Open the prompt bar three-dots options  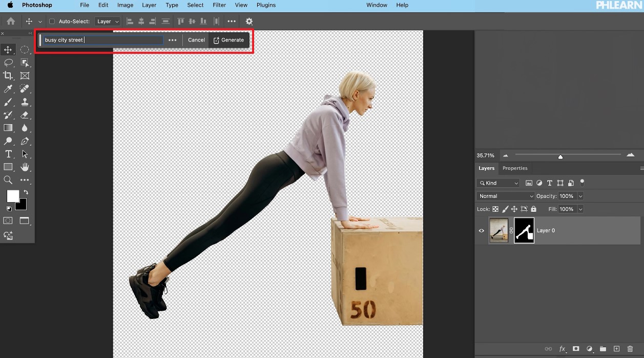click(173, 40)
